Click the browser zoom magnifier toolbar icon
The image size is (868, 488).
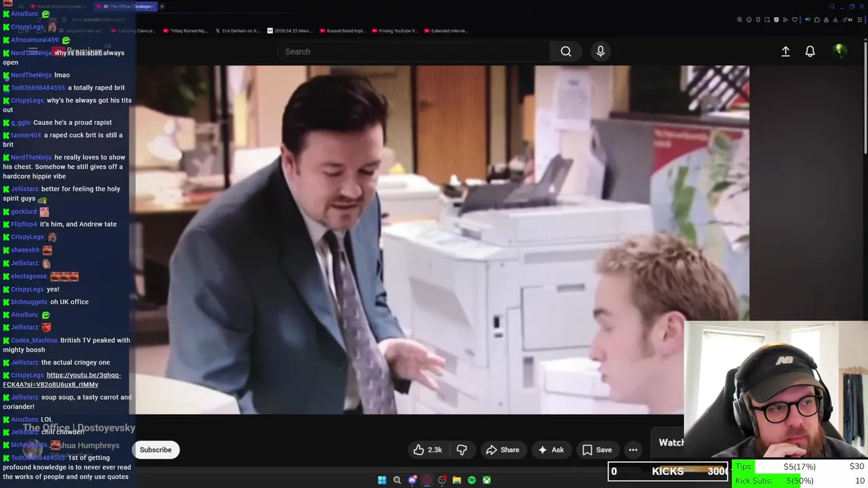click(740, 20)
